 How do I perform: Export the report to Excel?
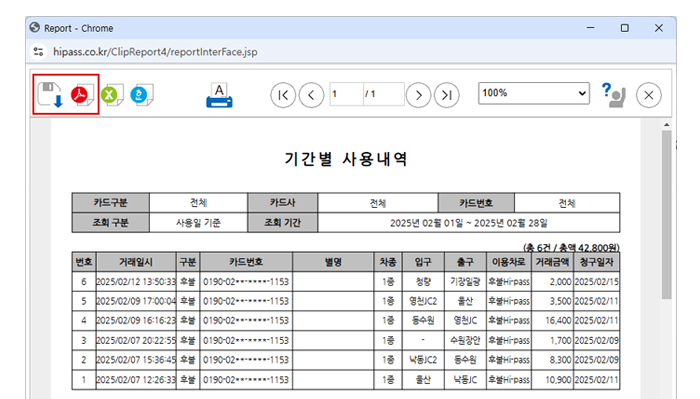(x=112, y=95)
